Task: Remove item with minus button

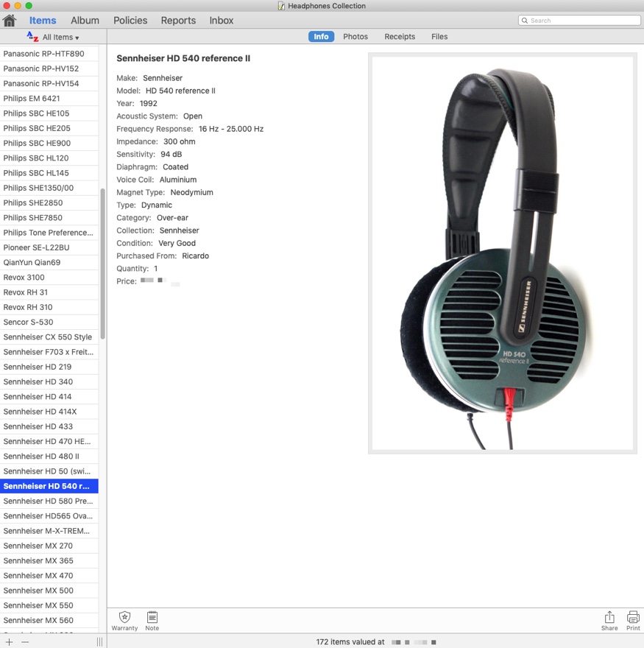Action: tap(25, 642)
